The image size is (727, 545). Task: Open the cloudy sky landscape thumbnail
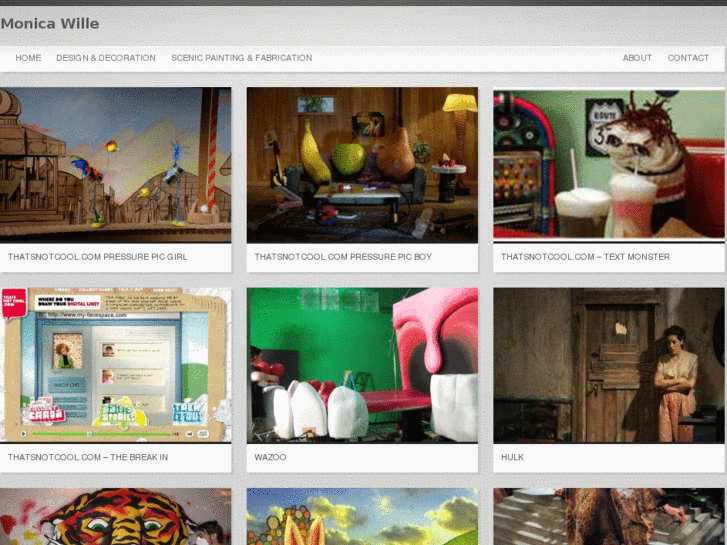pos(362,516)
